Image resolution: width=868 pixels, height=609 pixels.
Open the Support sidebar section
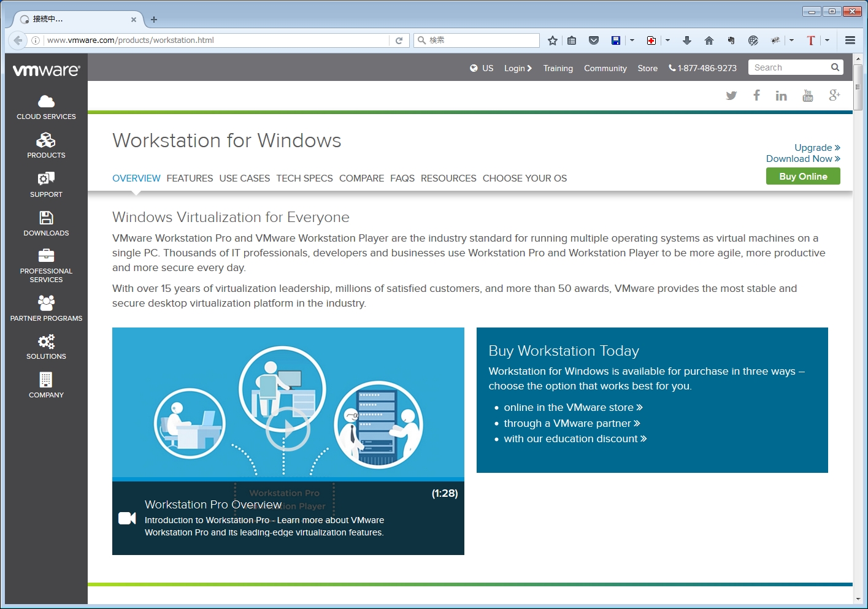pyautogui.click(x=46, y=185)
